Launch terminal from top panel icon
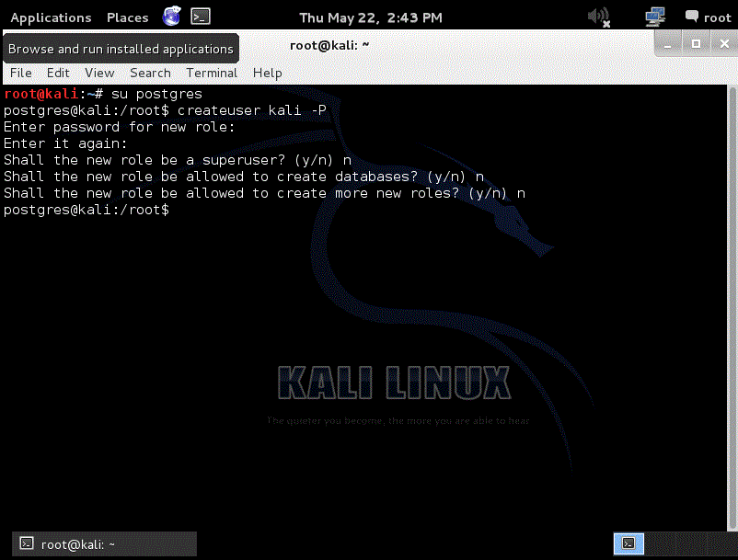Viewport: 738px width, 560px height. coord(201,17)
